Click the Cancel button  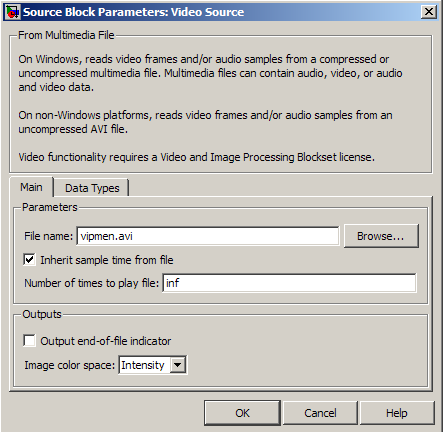click(x=320, y=413)
